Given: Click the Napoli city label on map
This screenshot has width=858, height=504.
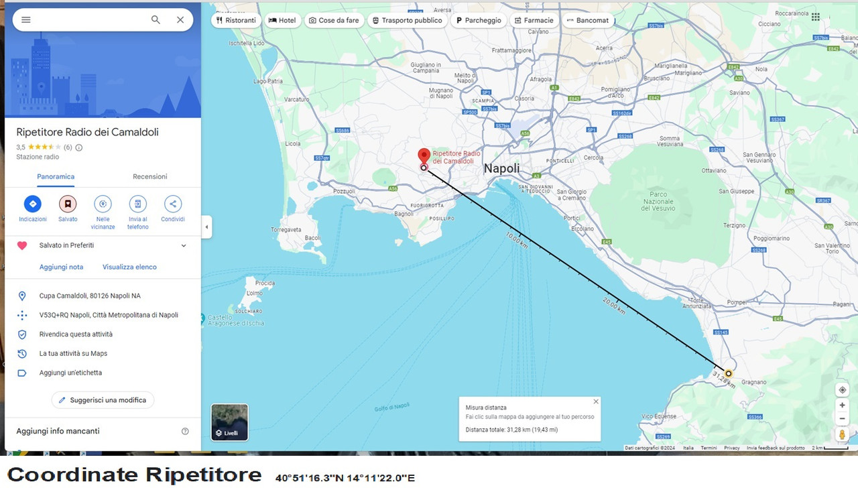Looking at the screenshot, I should pos(502,168).
